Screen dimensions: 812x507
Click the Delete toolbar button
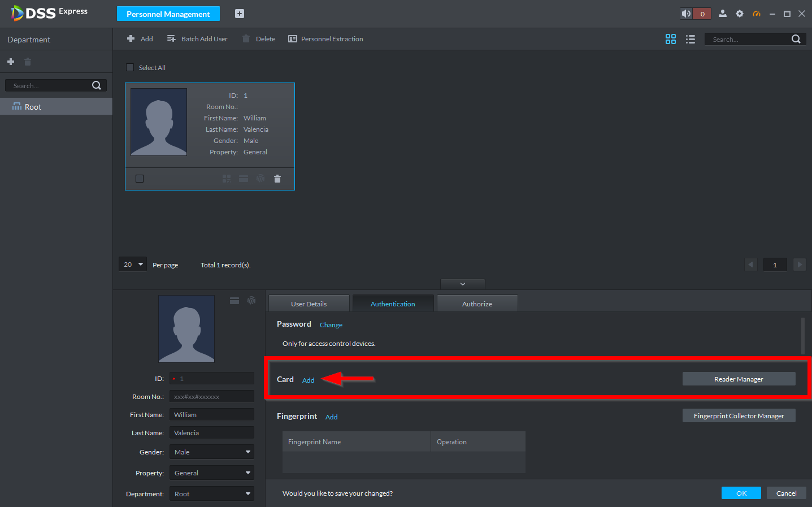click(259, 39)
